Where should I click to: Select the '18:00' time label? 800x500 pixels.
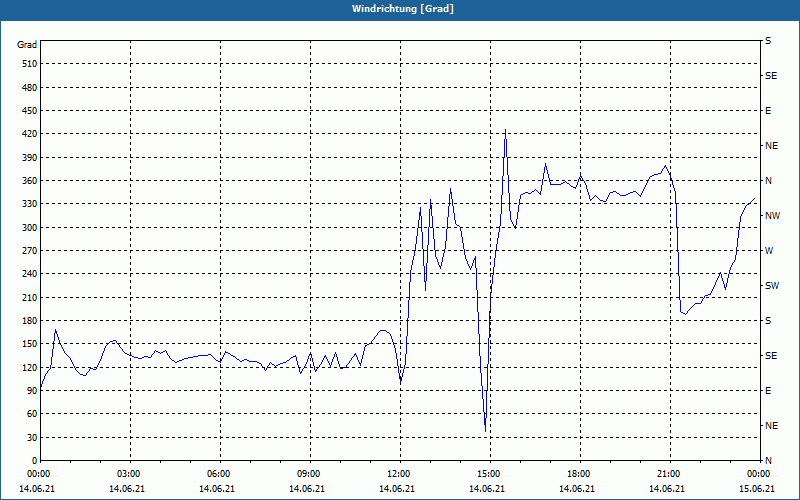(580, 473)
